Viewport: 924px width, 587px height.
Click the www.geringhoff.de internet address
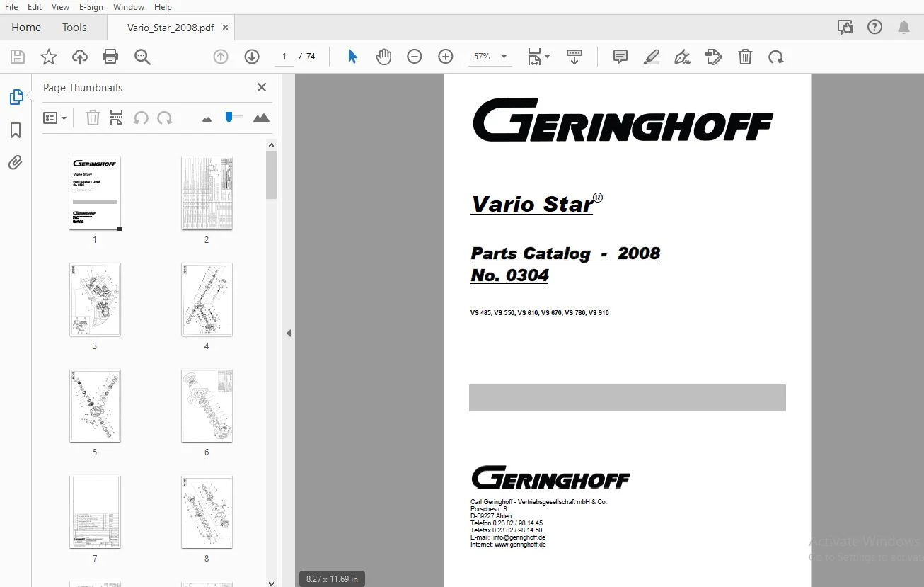pyautogui.click(x=520, y=545)
